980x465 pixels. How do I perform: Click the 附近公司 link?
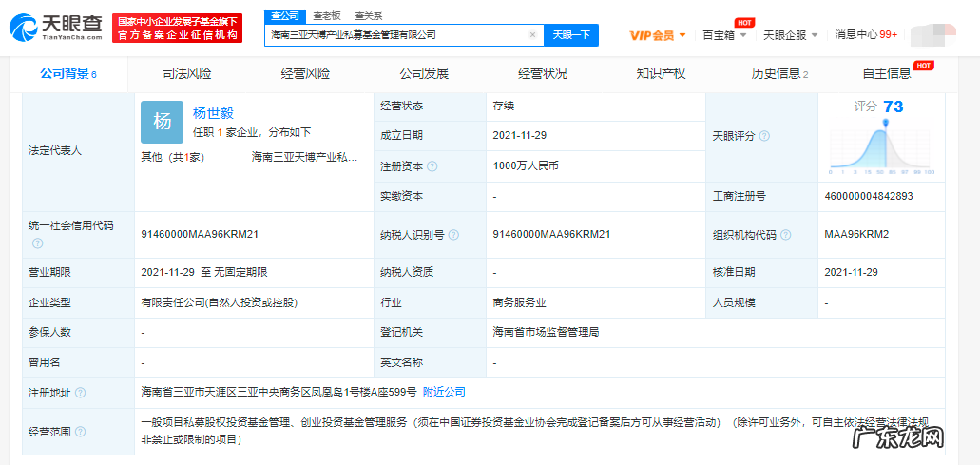pos(445,392)
